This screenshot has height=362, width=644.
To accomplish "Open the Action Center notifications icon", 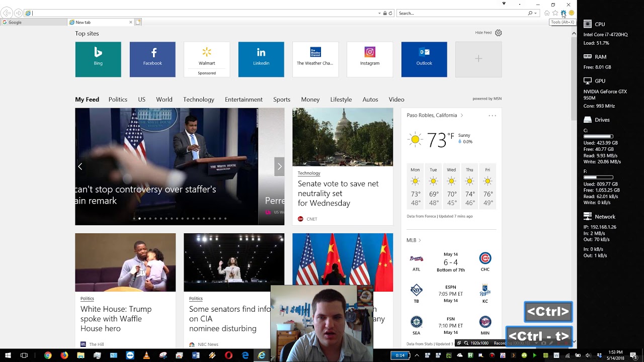I will click(x=634, y=355).
